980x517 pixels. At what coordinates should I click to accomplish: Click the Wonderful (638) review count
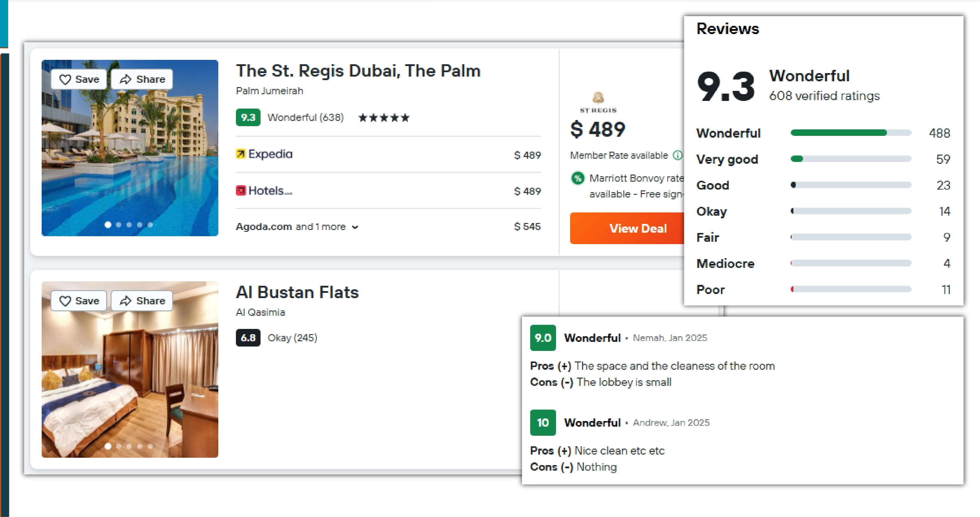coord(305,117)
